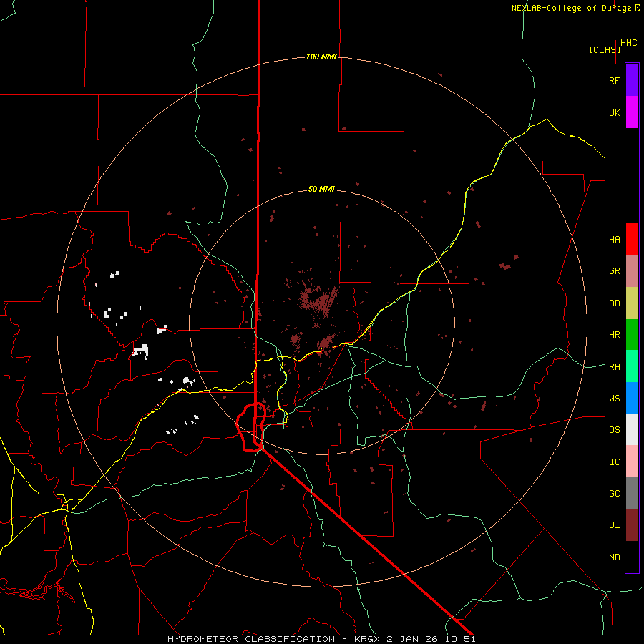Click the HHC product label
Viewport: 644px width, 644px height.
point(629,43)
